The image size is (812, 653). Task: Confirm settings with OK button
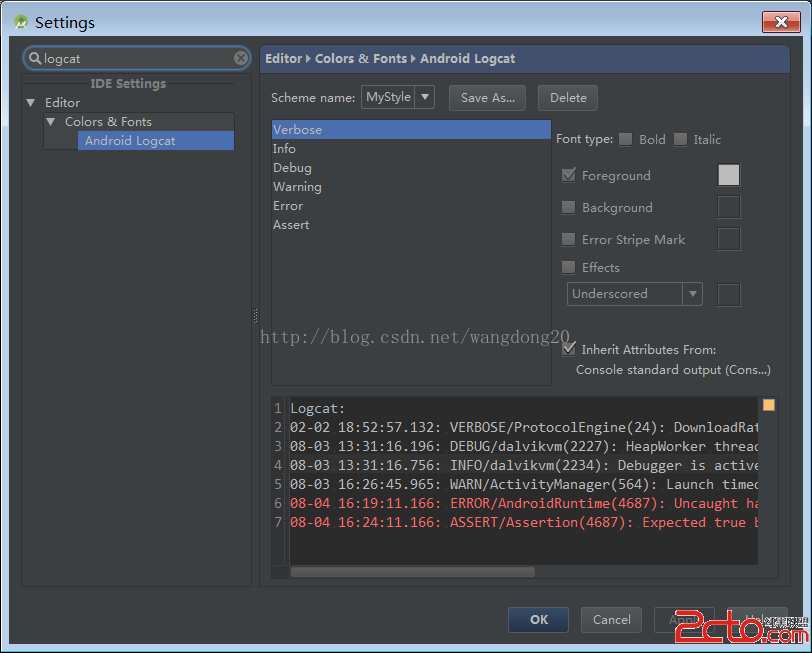tap(539, 619)
